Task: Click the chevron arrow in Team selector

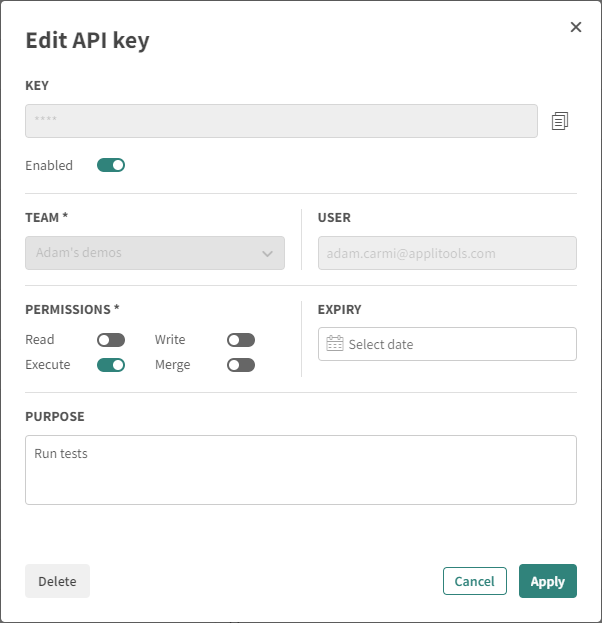Action: 267,254
